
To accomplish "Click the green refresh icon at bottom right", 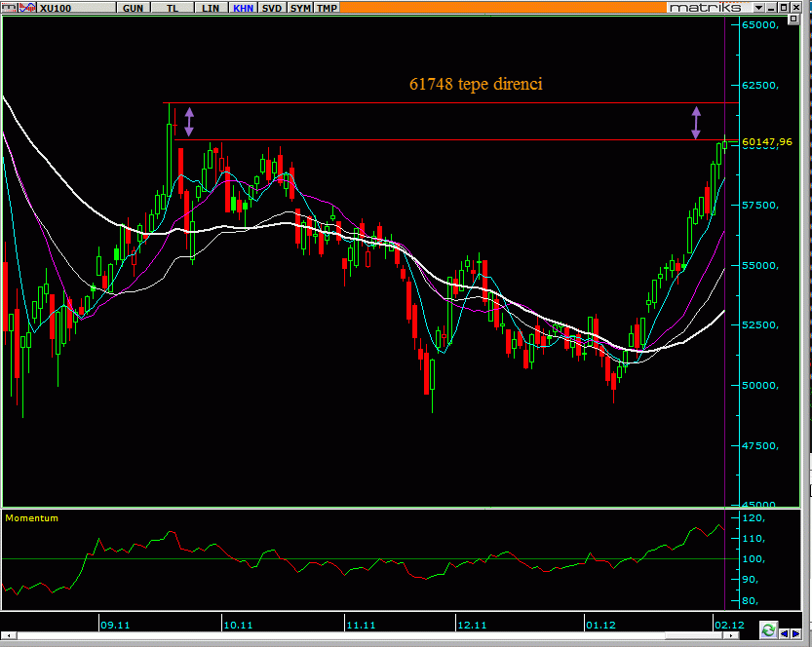I will (769, 629).
